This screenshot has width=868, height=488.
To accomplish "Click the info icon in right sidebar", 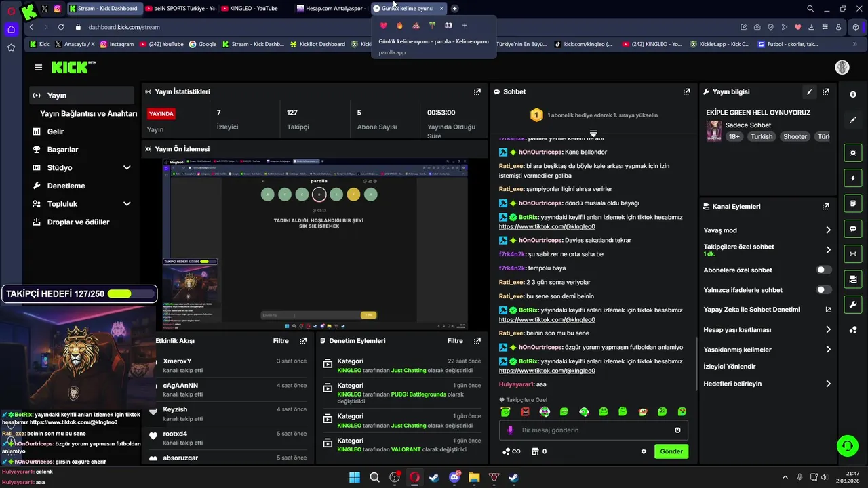I will point(853,94).
